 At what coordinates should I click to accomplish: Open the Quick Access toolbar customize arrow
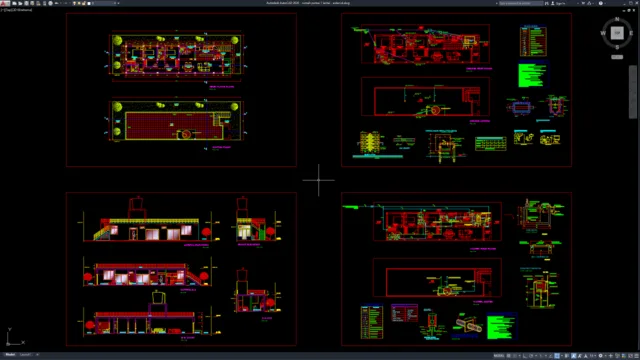click(x=118, y=3)
